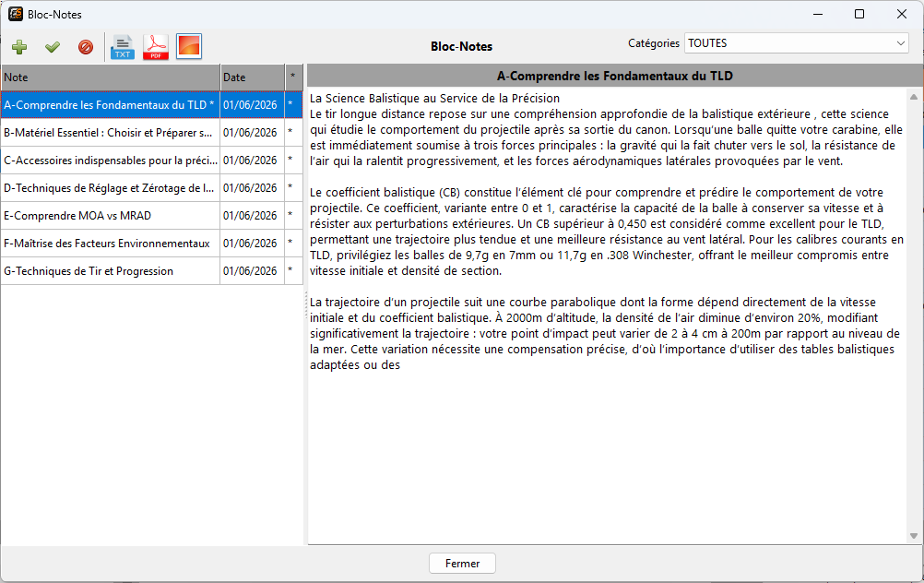Sort by the Date column header
The image size is (924, 583).
(x=253, y=77)
